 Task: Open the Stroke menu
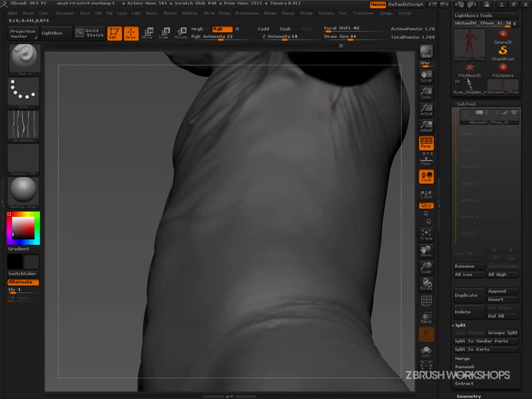pos(306,13)
